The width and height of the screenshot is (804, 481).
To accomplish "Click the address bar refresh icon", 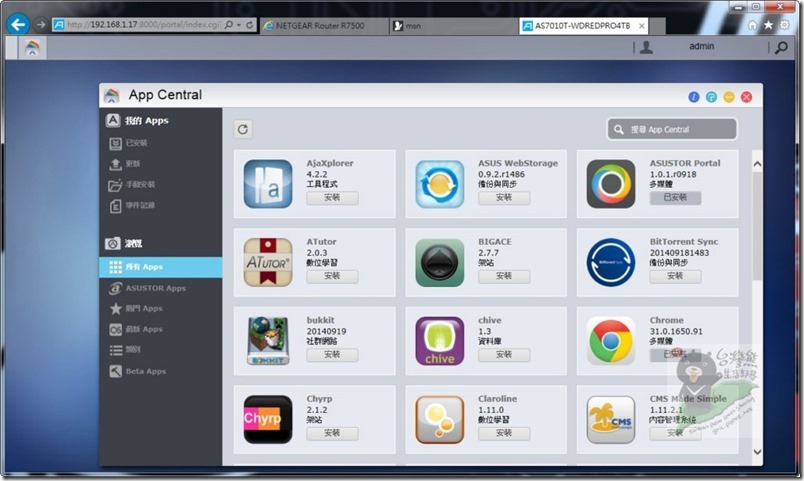I will [250, 25].
